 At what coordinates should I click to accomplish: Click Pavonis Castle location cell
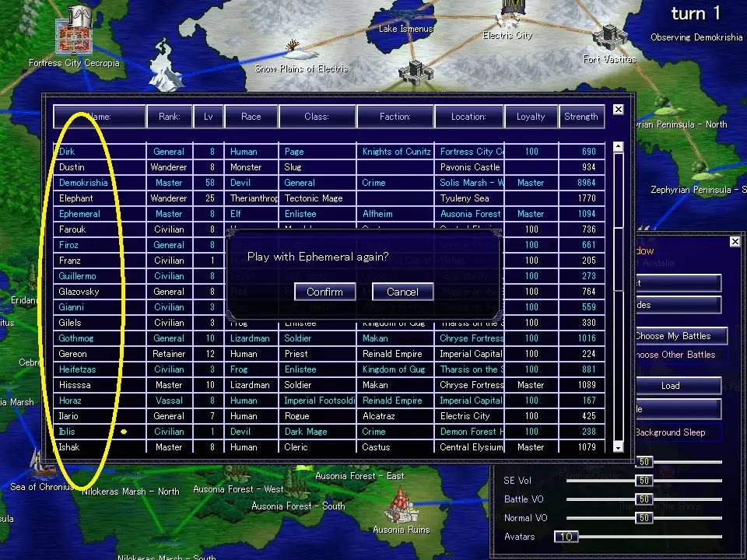pos(469,167)
